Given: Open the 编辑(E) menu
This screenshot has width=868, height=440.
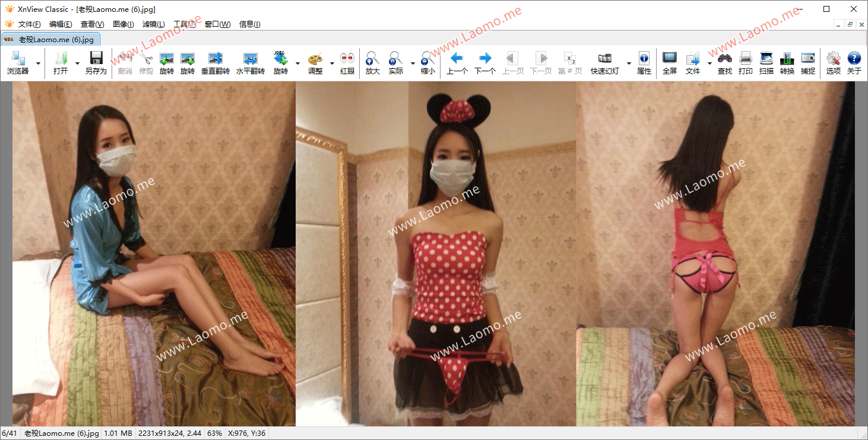Looking at the screenshot, I should 61,24.
